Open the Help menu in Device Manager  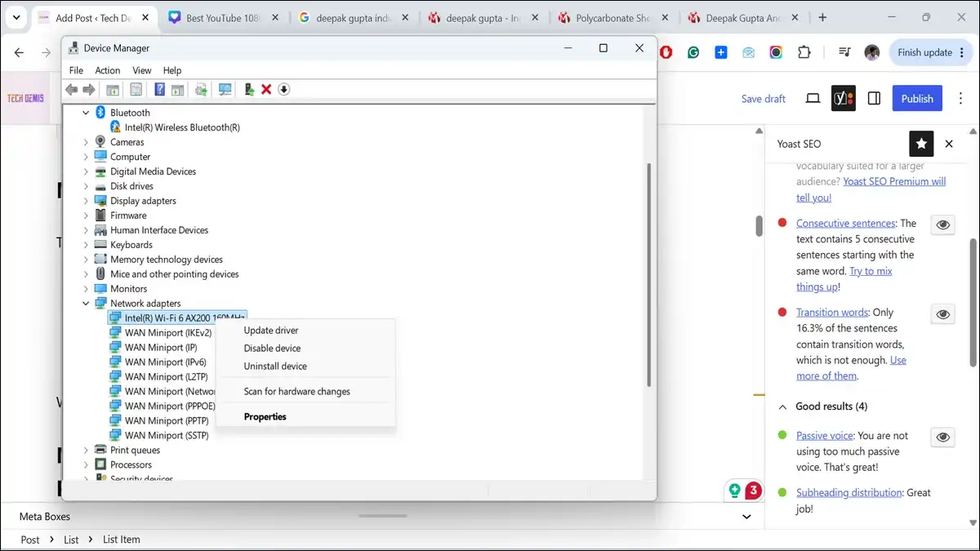[172, 71]
